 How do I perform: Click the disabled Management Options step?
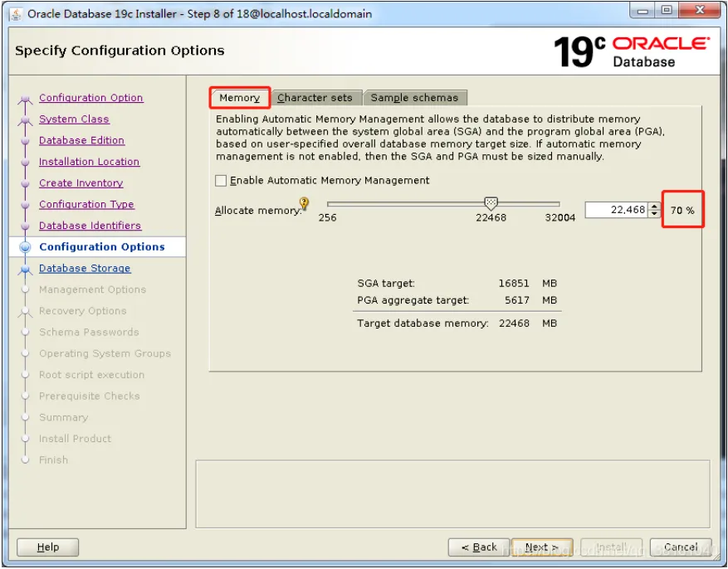92,289
